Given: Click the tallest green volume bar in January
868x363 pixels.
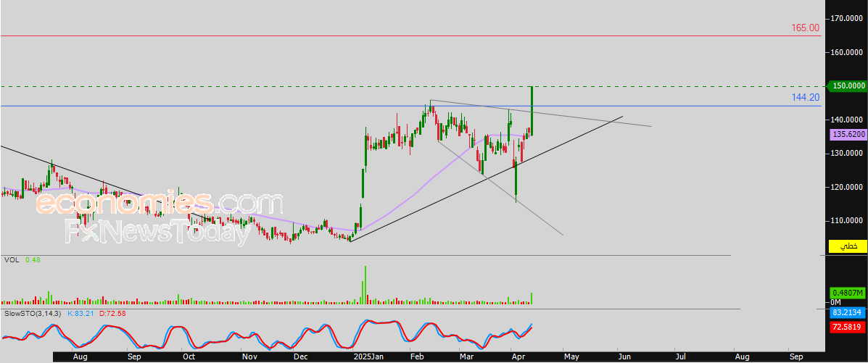Looking at the screenshot, I should tap(365, 285).
